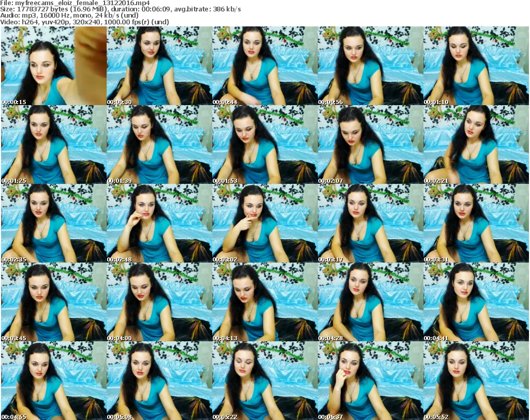Select the frame at 00:00:30
This screenshot has height=420, width=530.
coord(159,66)
